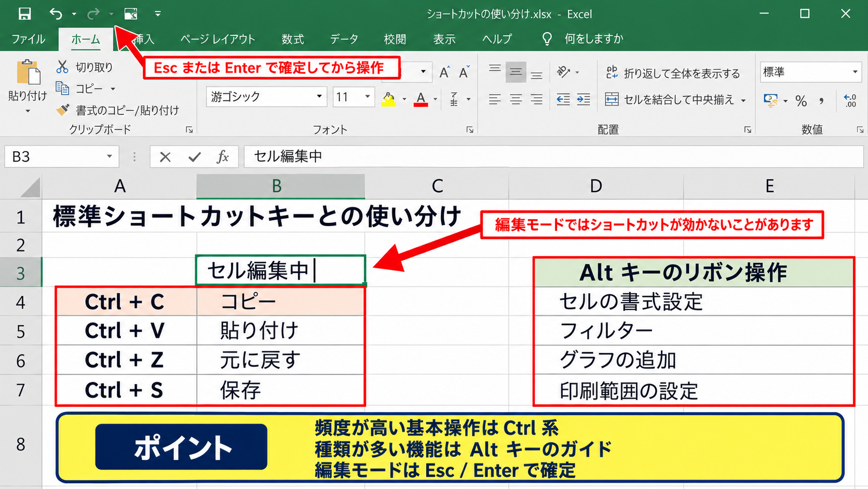This screenshot has width=868, height=489.
Task: Open the ファイル tab
Action: (28, 39)
